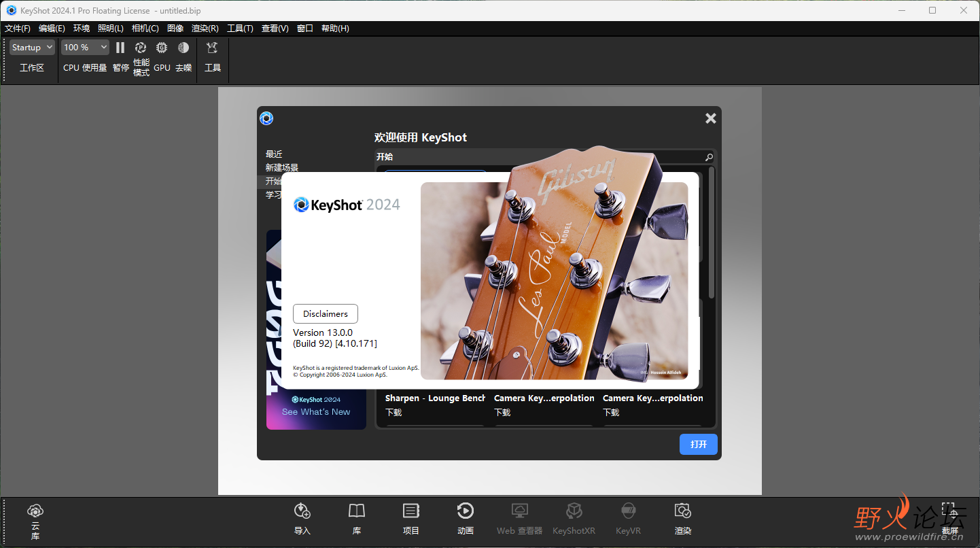
Task: Toggle GPU rendering icon
Action: tap(162, 48)
